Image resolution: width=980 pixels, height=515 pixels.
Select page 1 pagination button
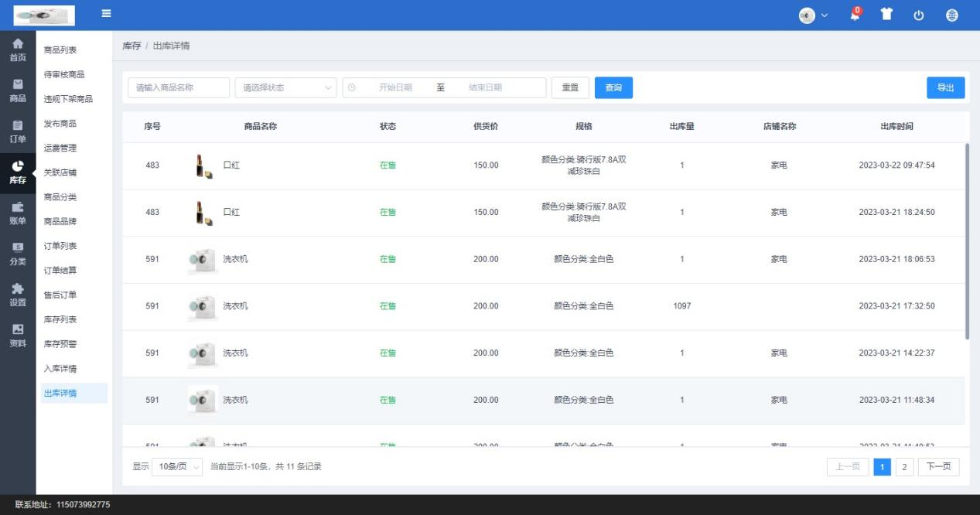pos(882,466)
